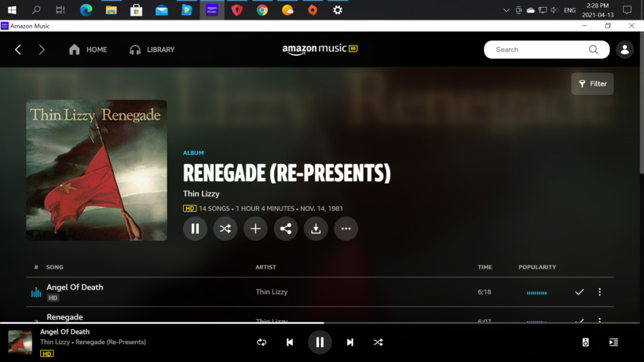Open the album's more options menu

[x=346, y=229]
